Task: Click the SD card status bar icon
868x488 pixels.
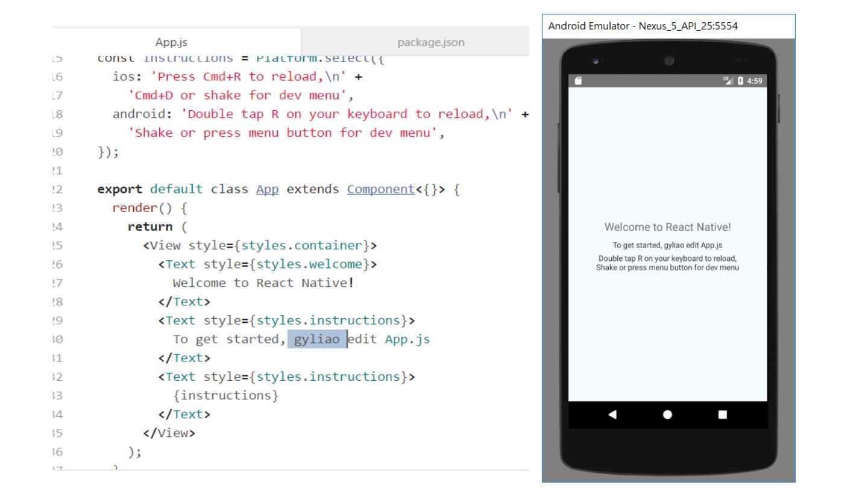Action: click(578, 81)
